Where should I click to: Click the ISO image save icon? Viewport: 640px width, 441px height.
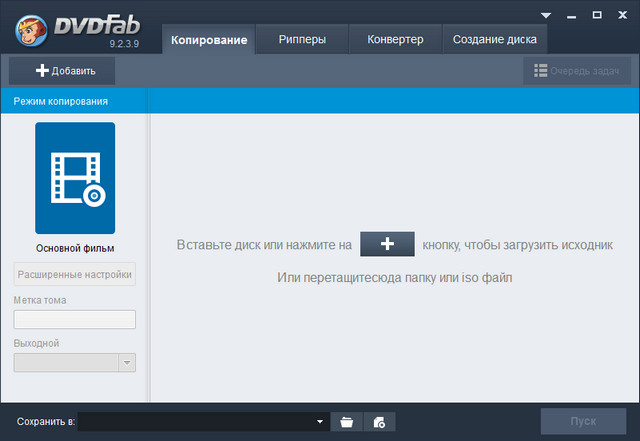coord(380,422)
